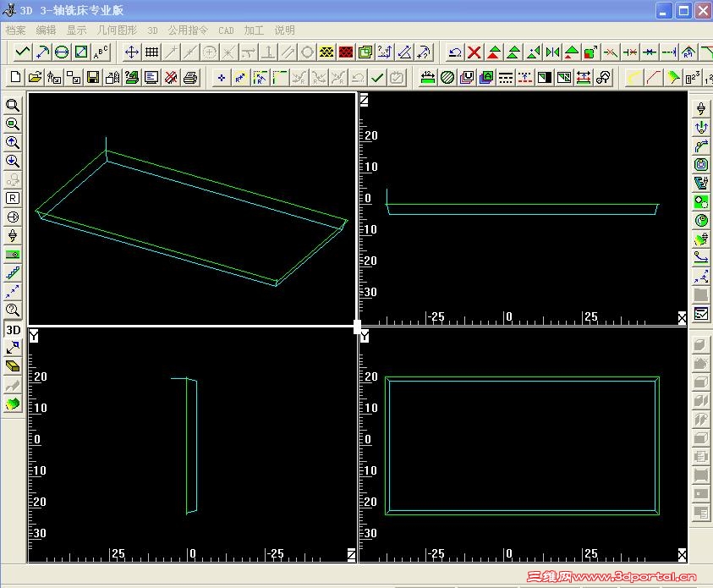The height and width of the screenshot is (588, 713).
Task: Click the four-arrow move icon
Action: 132,52
